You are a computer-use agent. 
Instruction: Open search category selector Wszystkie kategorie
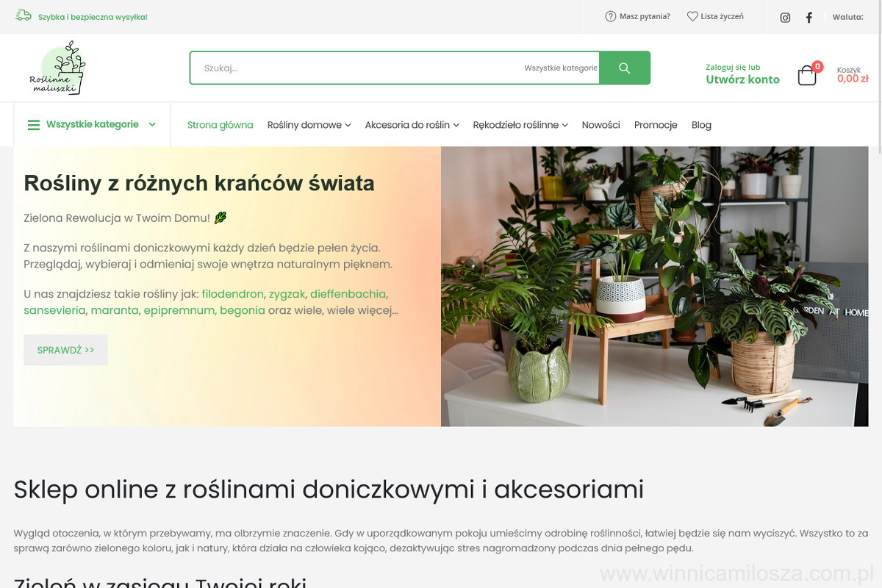(560, 68)
